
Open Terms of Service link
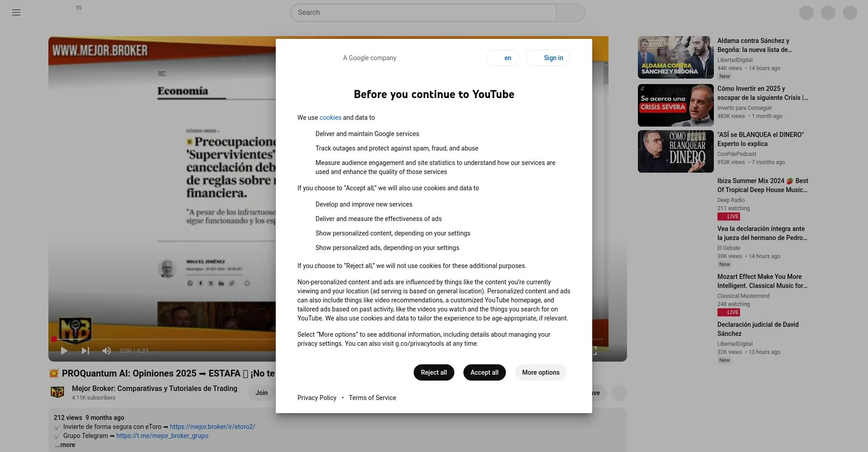point(372,398)
